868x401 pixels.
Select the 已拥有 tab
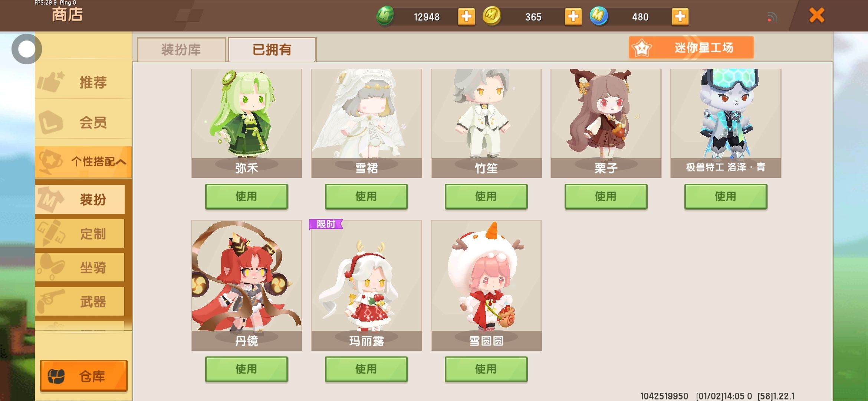point(272,49)
